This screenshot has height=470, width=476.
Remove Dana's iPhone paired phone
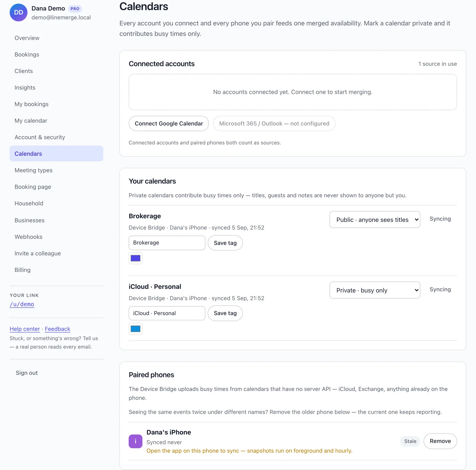(x=440, y=441)
